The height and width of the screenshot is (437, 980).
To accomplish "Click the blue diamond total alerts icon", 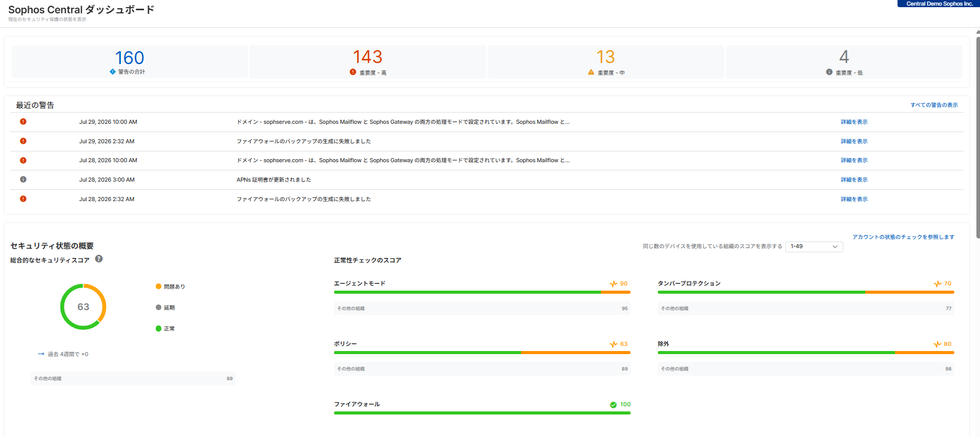I will coord(113,72).
